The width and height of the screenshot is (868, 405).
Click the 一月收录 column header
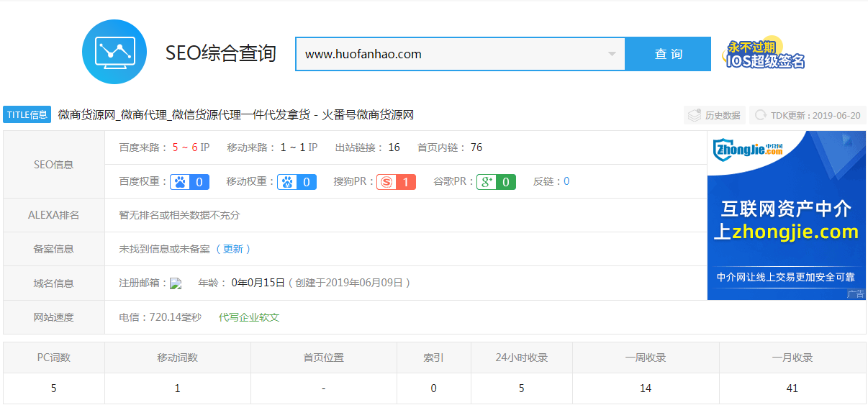coord(792,358)
